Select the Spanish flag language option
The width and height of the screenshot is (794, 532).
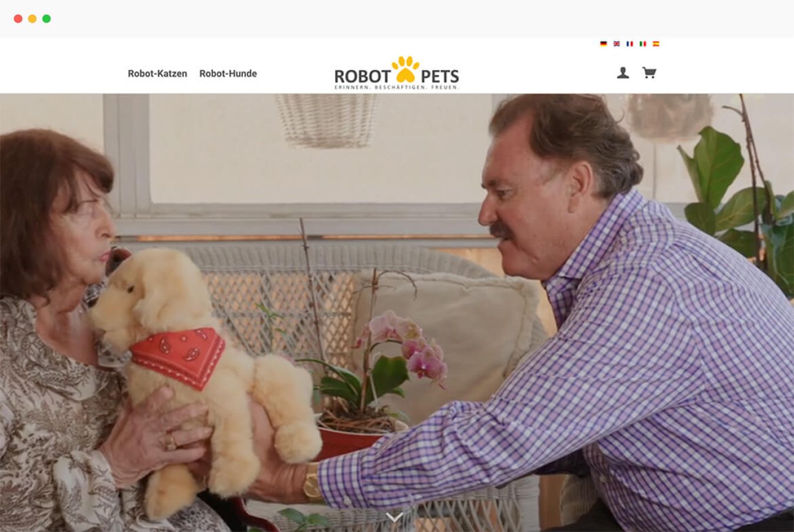point(656,44)
